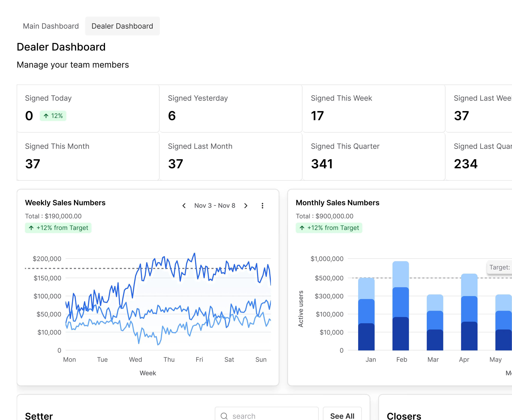Click the May bar in Monthly Sales chart

pyautogui.click(x=504, y=322)
